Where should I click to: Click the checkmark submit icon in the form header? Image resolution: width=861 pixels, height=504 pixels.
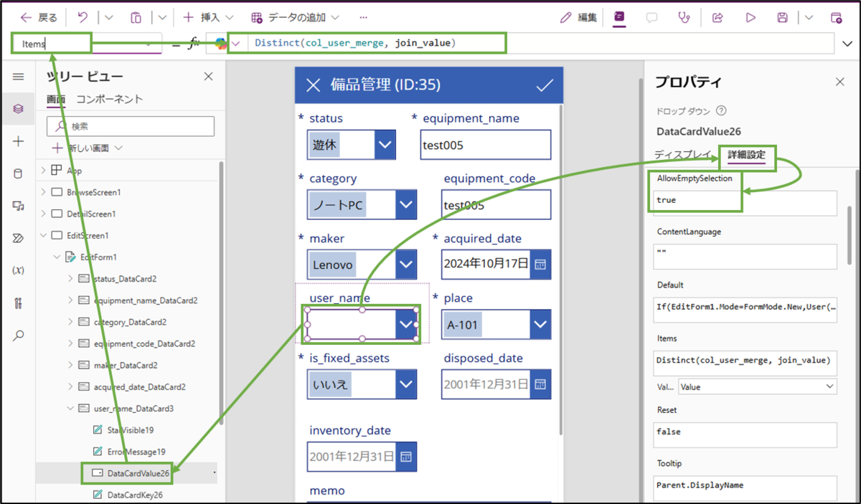[x=545, y=85]
